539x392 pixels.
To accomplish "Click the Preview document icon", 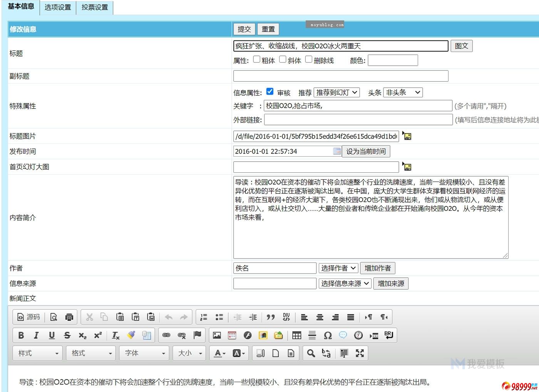I will 54,317.
